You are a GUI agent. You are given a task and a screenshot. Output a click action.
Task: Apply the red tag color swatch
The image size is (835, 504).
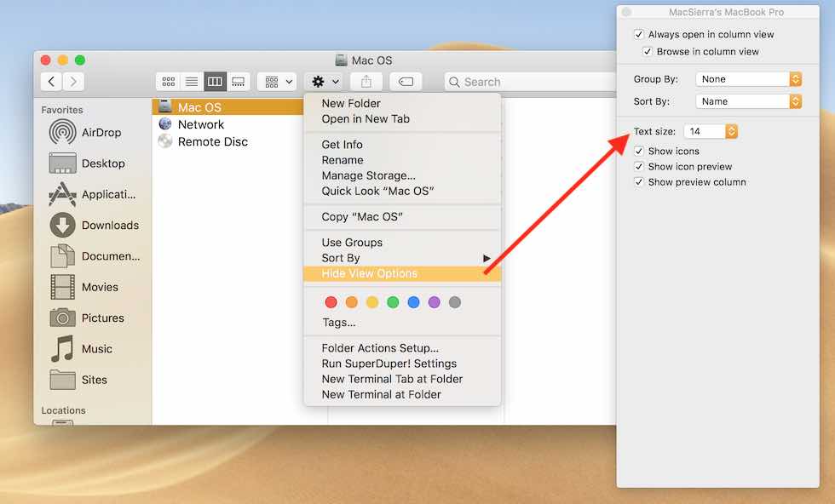[x=331, y=301]
